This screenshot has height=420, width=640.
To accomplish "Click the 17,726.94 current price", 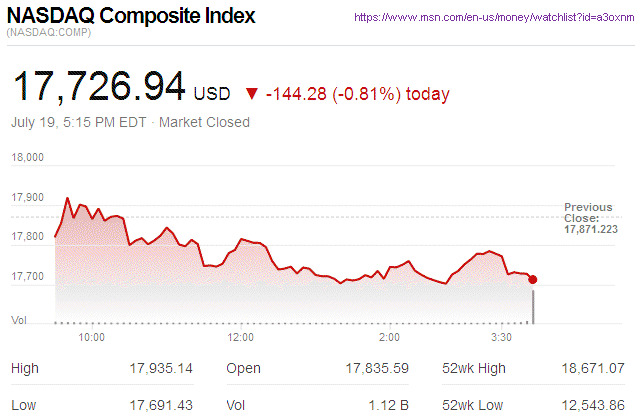I will point(97,87).
